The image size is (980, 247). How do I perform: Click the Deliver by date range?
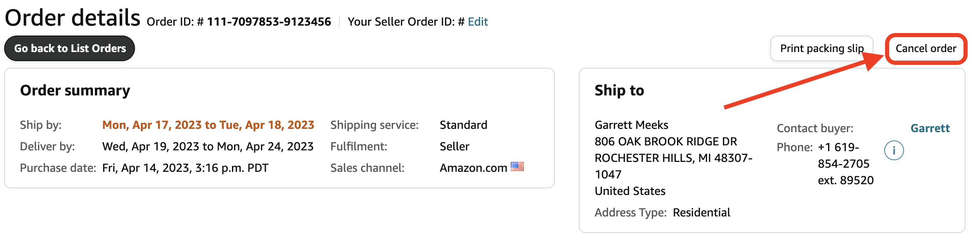(208, 146)
